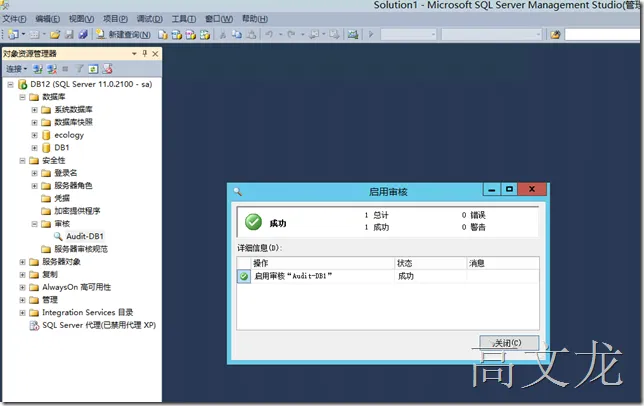644x406 pixels.
Task: Click the New Project toolbar icon
Action: pos(13,34)
